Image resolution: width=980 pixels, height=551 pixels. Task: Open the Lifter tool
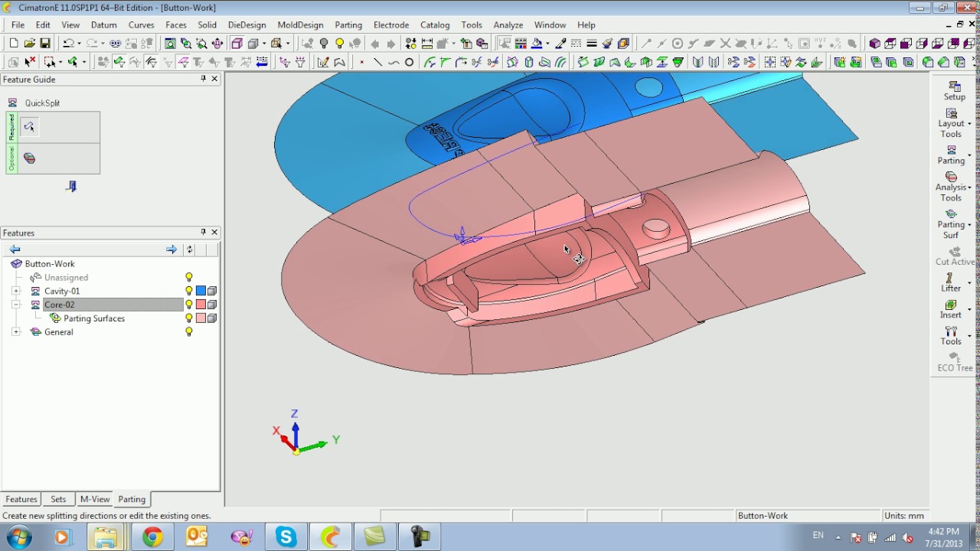click(x=951, y=283)
